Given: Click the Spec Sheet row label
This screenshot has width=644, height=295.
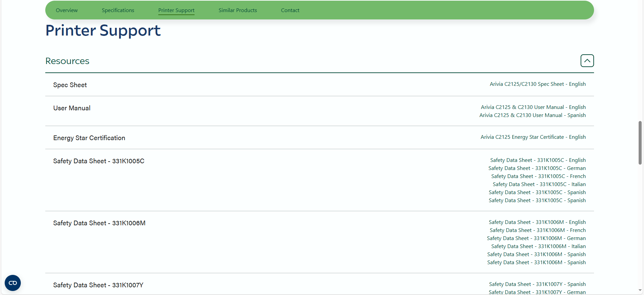Looking at the screenshot, I should (70, 85).
